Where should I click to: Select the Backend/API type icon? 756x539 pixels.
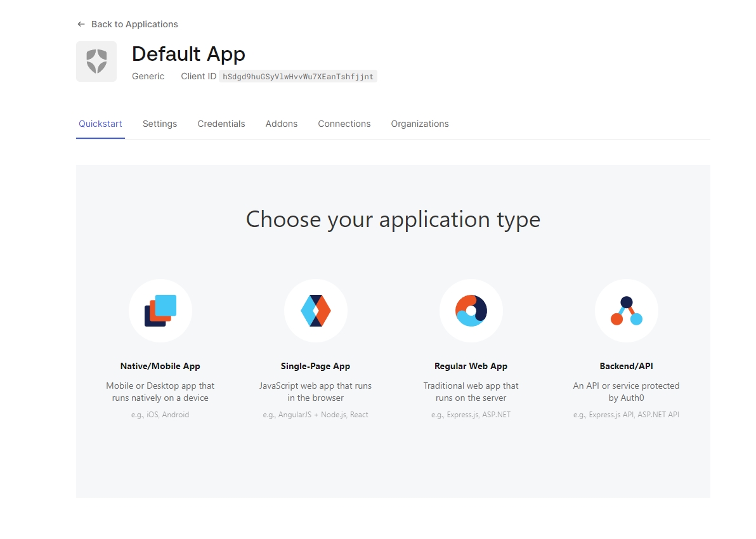click(626, 311)
